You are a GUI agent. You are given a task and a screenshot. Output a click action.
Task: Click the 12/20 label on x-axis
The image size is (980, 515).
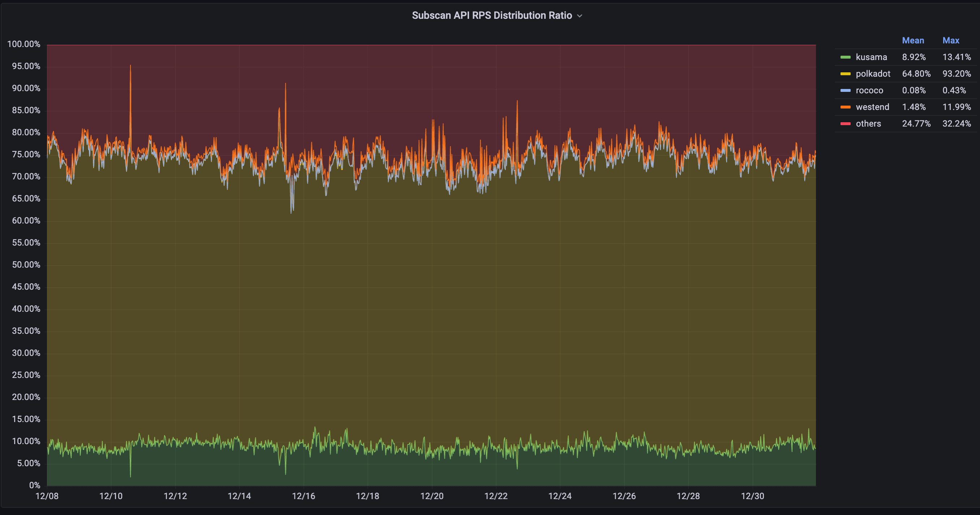click(x=431, y=496)
